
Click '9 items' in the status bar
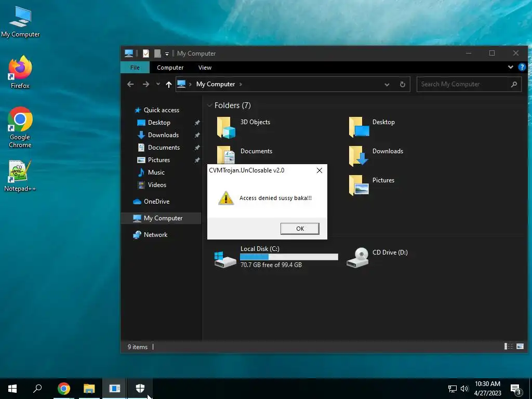(137, 347)
